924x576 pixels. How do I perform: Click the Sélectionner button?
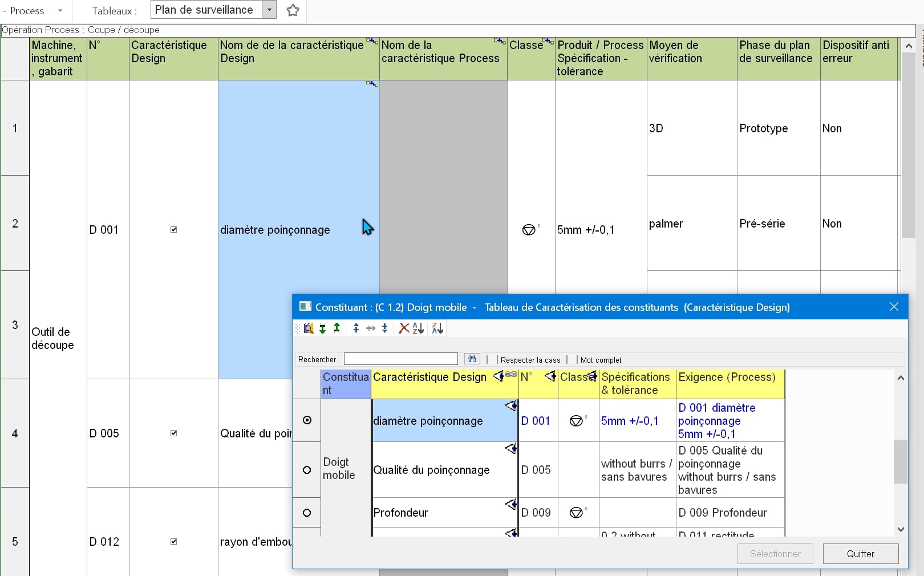tap(775, 554)
